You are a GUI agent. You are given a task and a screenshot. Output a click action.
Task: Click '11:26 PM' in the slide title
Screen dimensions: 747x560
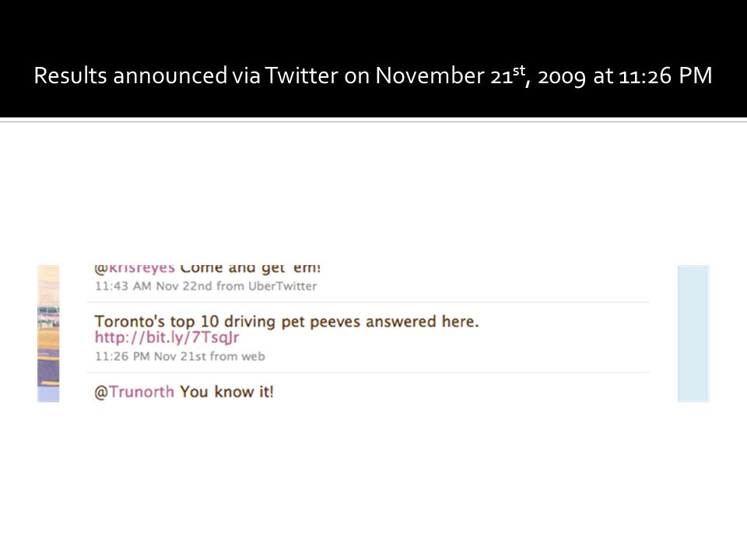coord(665,75)
